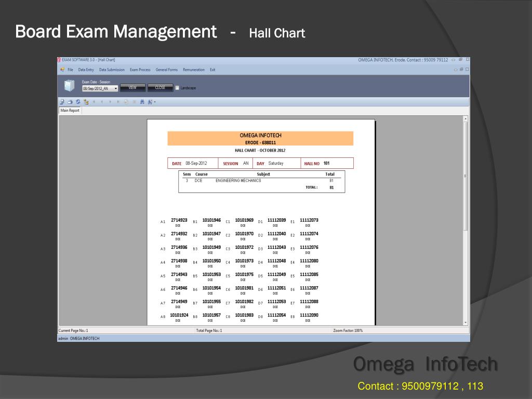
Task: Click the Find Text binoculars icon
Action: click(x=142, y=102)
